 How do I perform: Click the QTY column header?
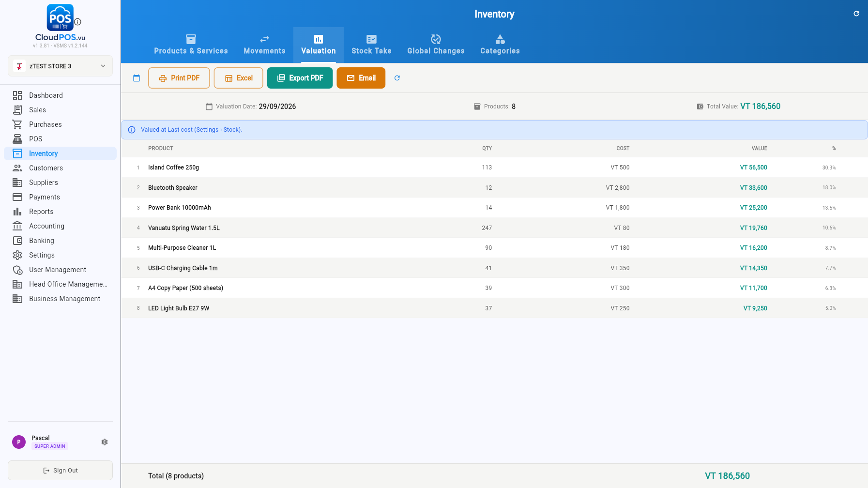[x=487, y=149]
